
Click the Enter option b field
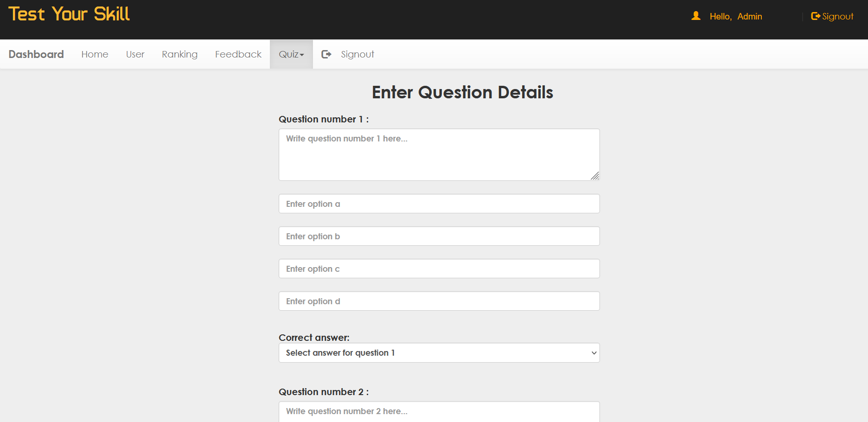[439, 237]
